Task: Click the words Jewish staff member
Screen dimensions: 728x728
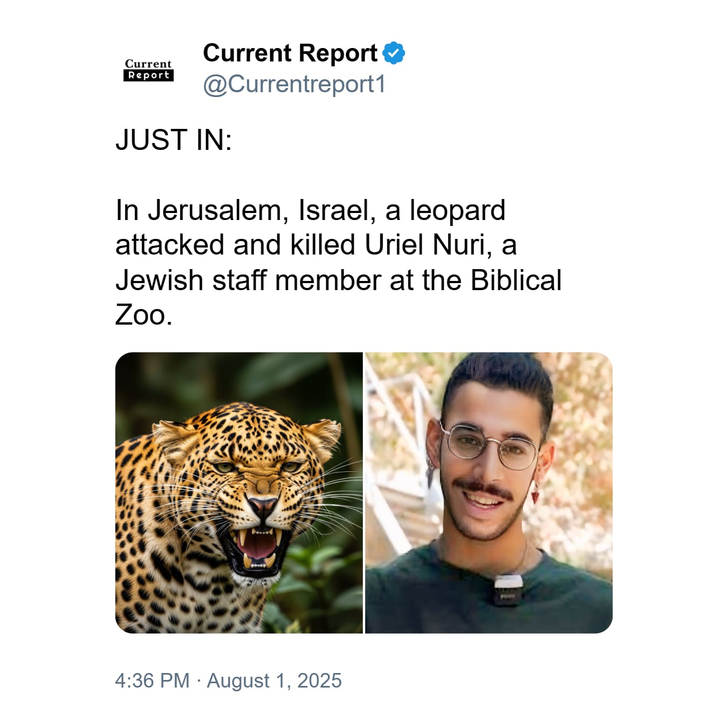Action: click(249, 280)
